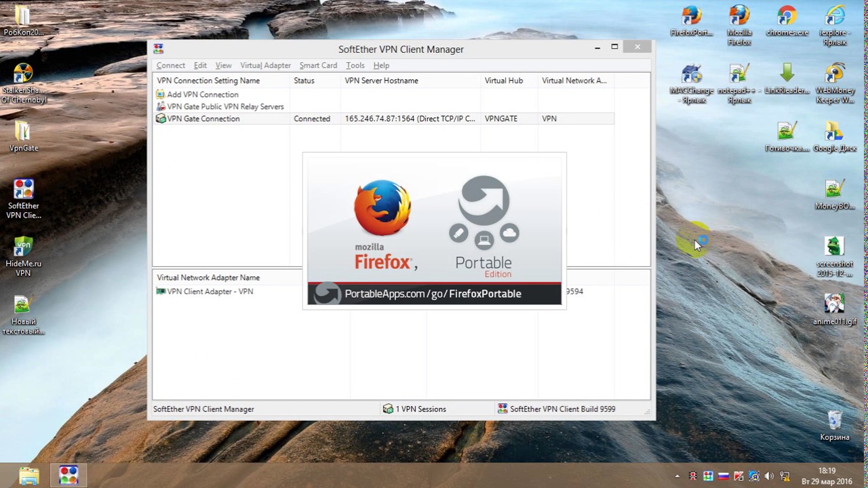
Task: Click the Virtual Network A... column header
Action: [x=576, y=81]
